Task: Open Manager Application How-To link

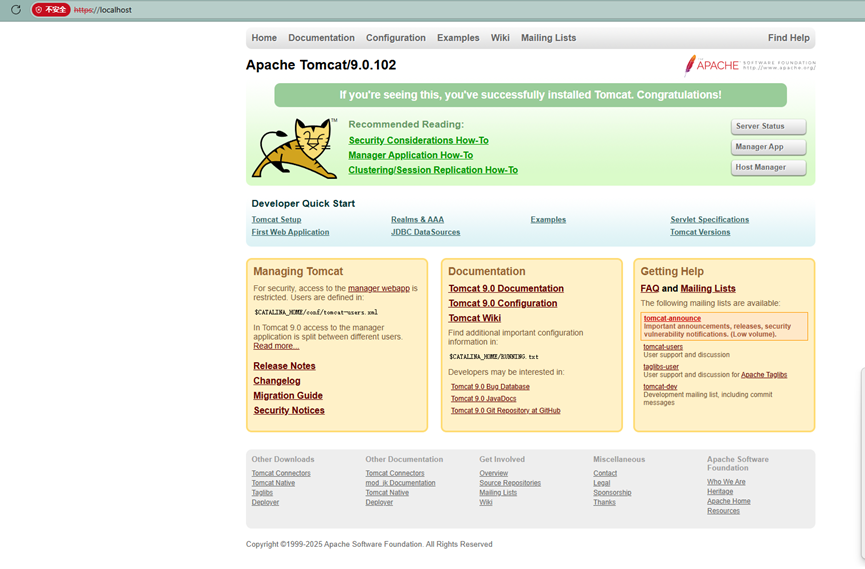Action: [x=411, y=155]
